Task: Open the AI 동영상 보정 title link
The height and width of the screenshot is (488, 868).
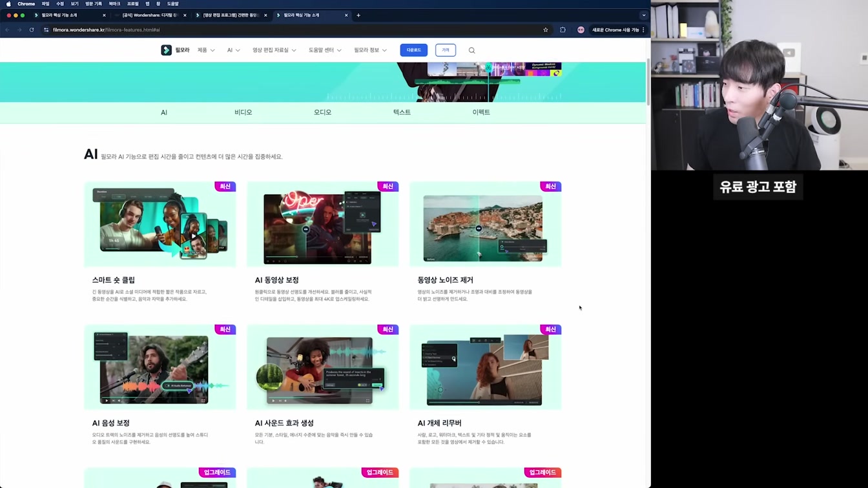Action: click(277, 280)
